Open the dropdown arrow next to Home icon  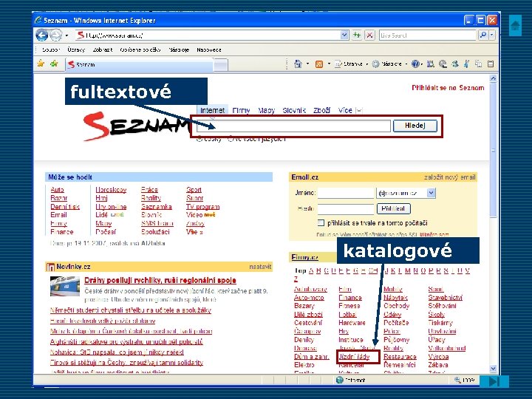pos(307,64)
